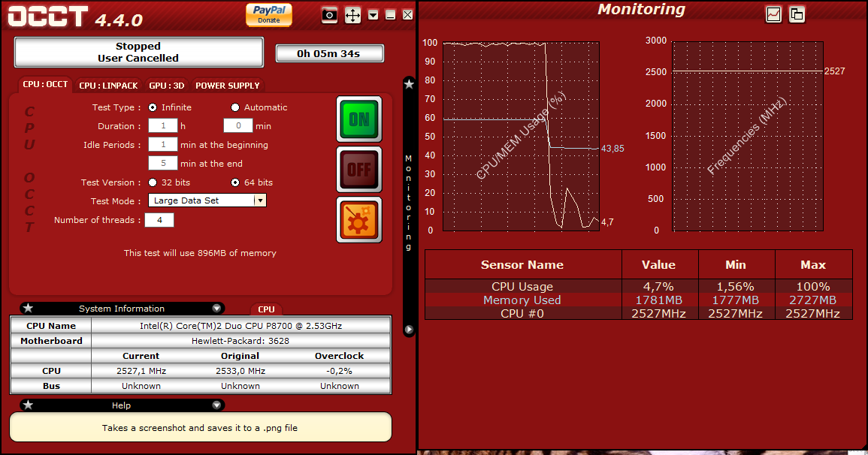
Task: Click the Sensor Name column header
Action: [x=522, y=265]
